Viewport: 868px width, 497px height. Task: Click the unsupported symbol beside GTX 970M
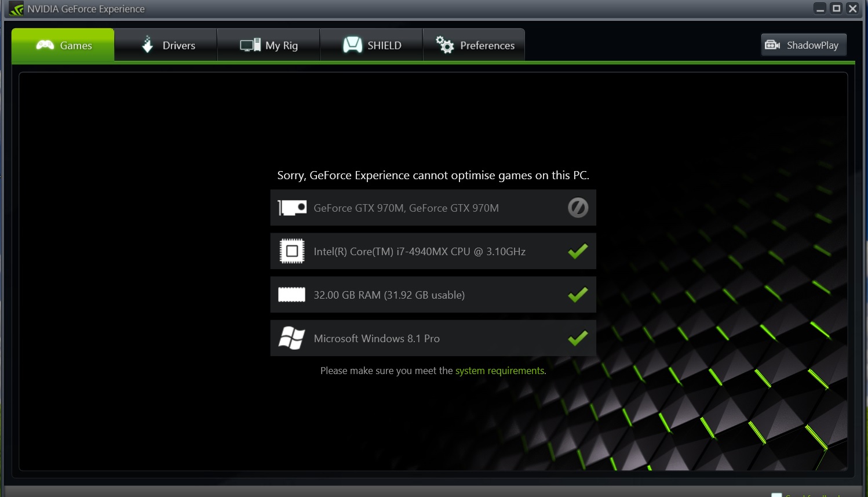tap(578, 208)
